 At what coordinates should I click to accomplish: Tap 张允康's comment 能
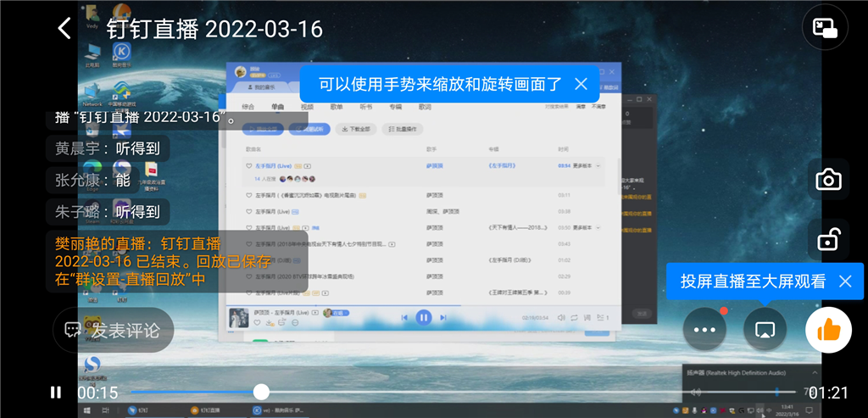(92, 180)
